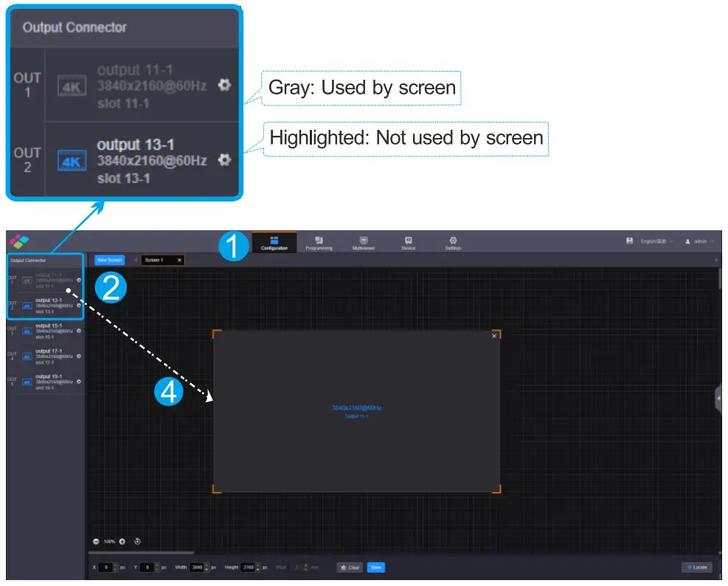Click the admin user icon
The width and height of the screenshot is (728, 586).
tap(687, 241)
